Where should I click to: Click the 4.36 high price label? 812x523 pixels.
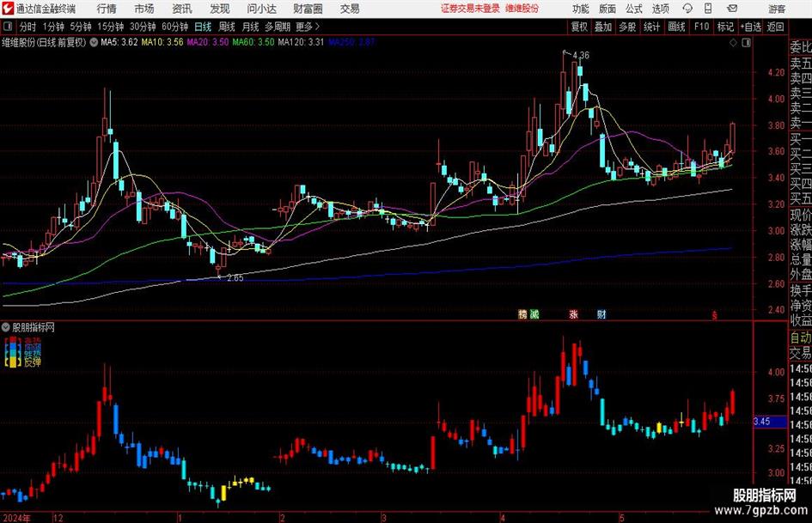click(581, 55)
